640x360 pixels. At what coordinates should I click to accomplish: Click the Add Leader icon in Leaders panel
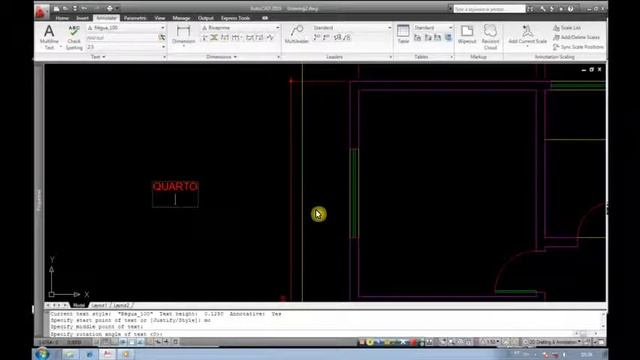point(317,38)
